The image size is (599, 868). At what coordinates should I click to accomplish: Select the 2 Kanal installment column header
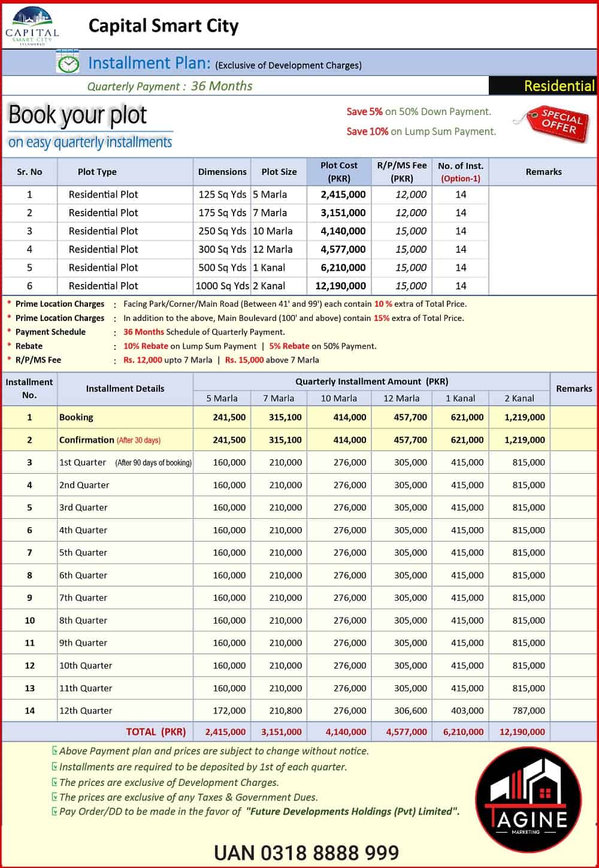(519, 398)
